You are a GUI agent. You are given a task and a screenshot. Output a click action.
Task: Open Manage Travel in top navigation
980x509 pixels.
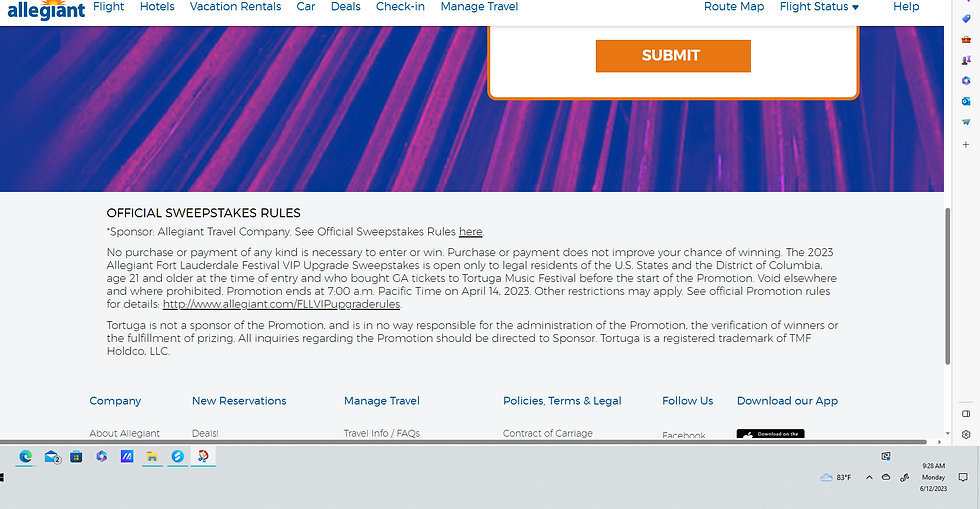click(x=479, y=7)
